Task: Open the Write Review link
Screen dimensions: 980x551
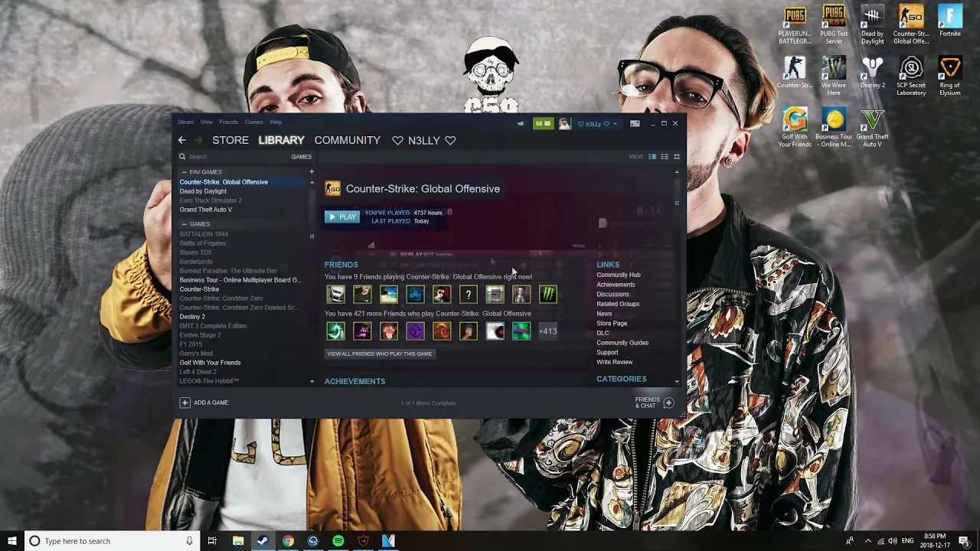Action: click(x=615, y=362)
